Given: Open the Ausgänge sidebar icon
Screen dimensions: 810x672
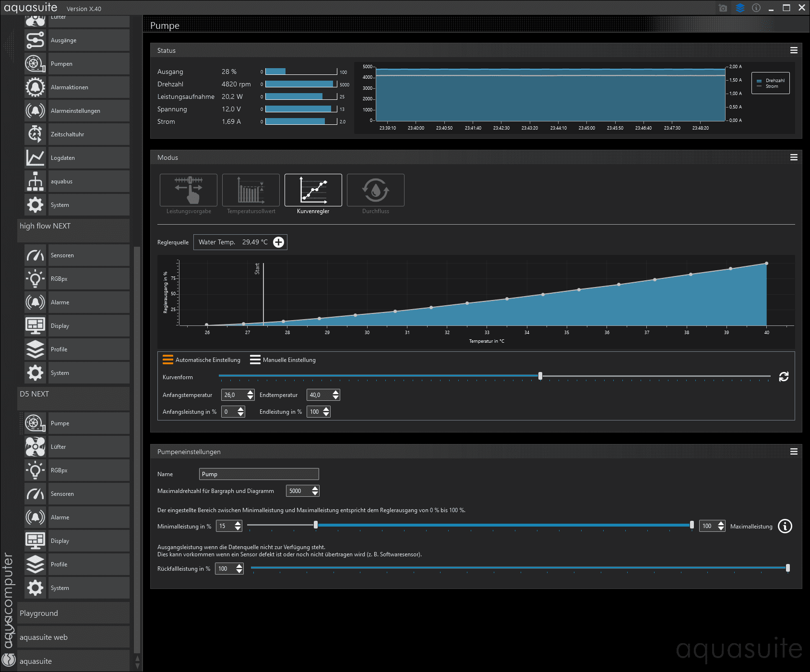Looking at the screenshot, I should (35, 40).
